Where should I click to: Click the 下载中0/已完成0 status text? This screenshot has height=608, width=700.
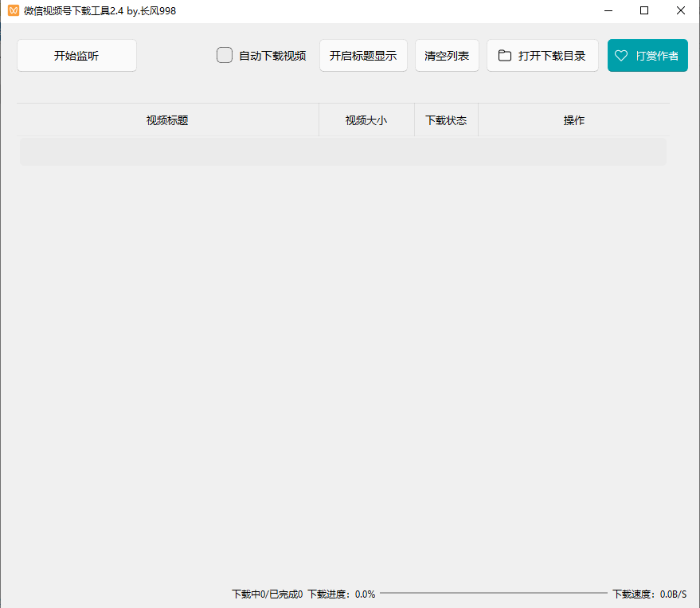tap(267, 594)
